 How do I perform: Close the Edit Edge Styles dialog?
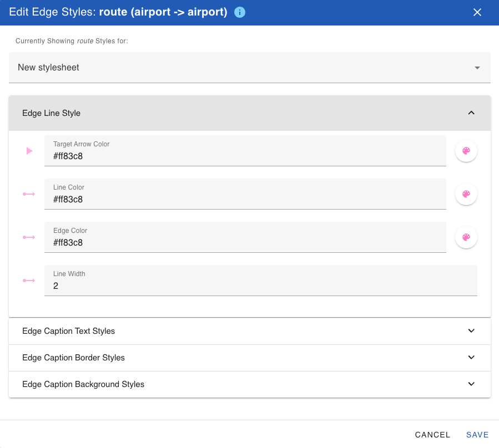click(x=477, y=12)
